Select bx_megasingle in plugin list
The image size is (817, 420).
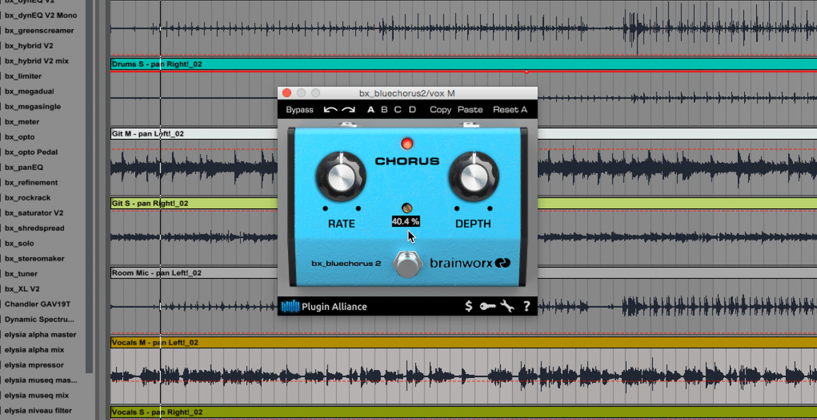pyautogui.click(x=33, y=106)
